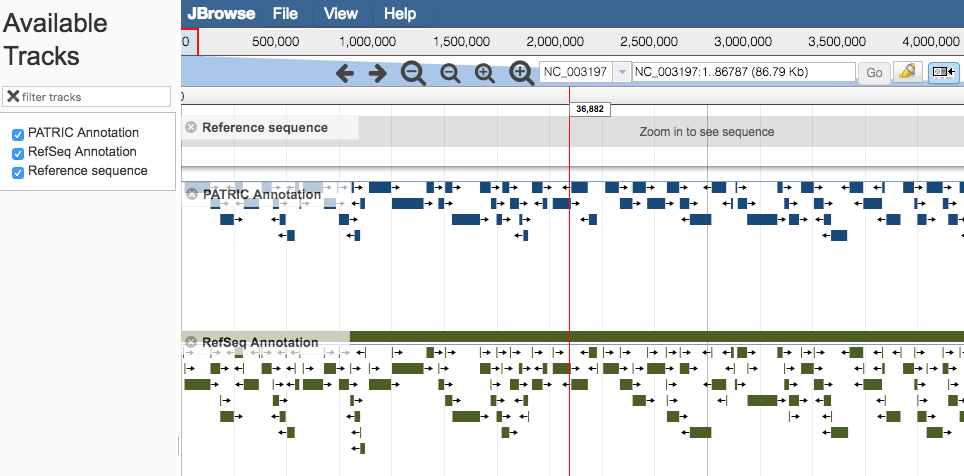Close the PATRIC Annotation track
This screenshot has height=476, width=964.
pos(192,194)
